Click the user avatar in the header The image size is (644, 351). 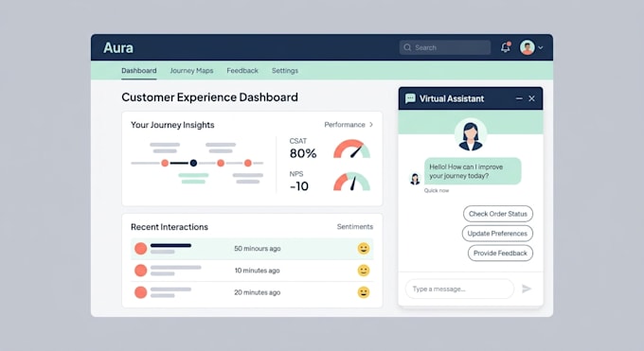tap(528, 47)
